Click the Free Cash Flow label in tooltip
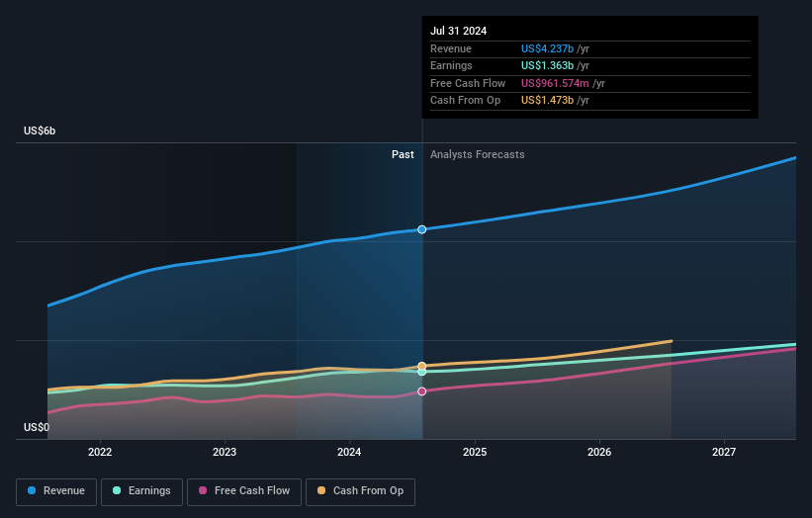812x518 pixels. (x=468, y=83)
